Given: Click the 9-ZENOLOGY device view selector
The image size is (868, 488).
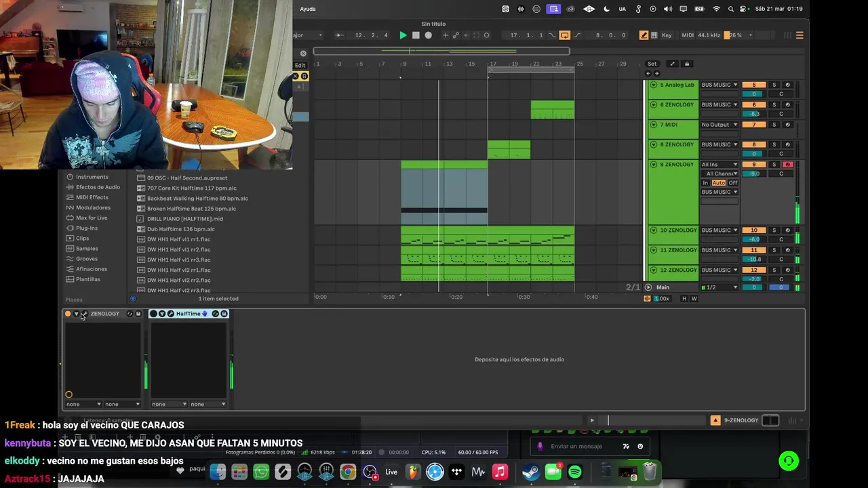Looking at the screenshot, I should [741, 420].
